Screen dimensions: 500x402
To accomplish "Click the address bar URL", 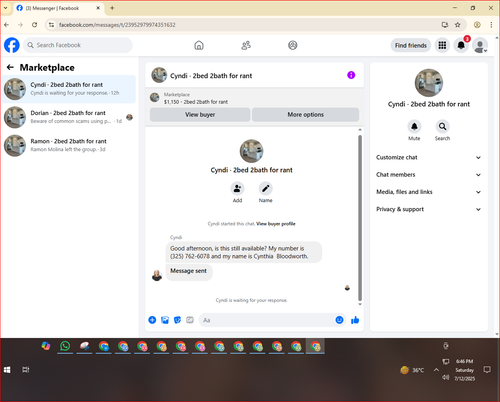I will coord(117,25).
